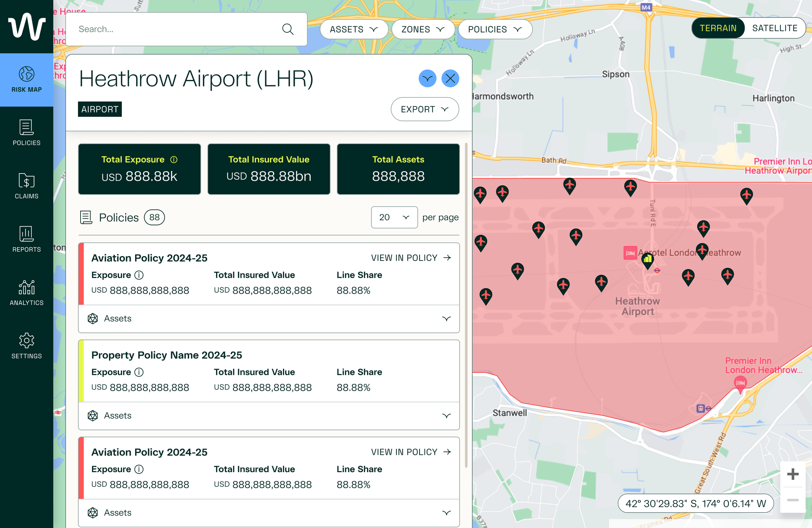Viewport: 812px width, 528px height.
Task: Click the Heathrow Airport map label
Action: (x=637, y=306)
